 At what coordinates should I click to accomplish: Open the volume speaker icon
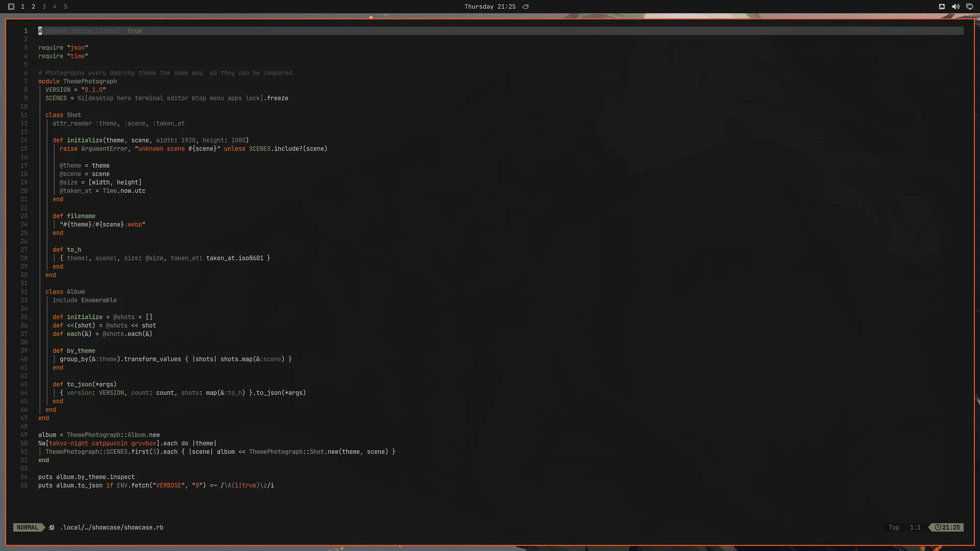pyautogui.click(x=955, y=7)
